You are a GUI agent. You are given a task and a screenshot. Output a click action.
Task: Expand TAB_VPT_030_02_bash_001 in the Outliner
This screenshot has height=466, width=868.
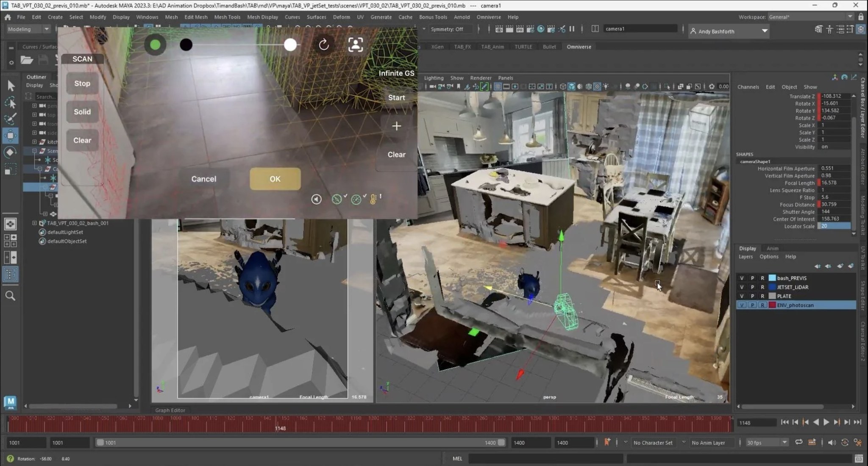(34, 223)
